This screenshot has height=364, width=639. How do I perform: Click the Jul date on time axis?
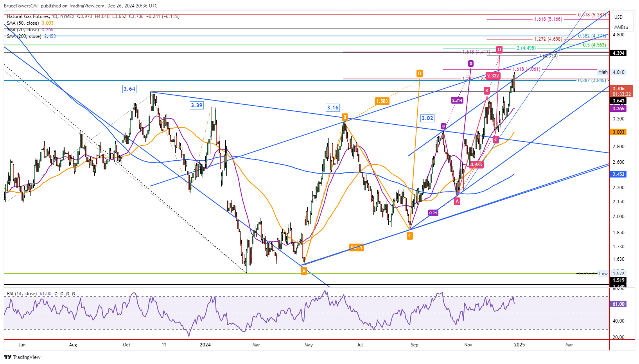360,345
